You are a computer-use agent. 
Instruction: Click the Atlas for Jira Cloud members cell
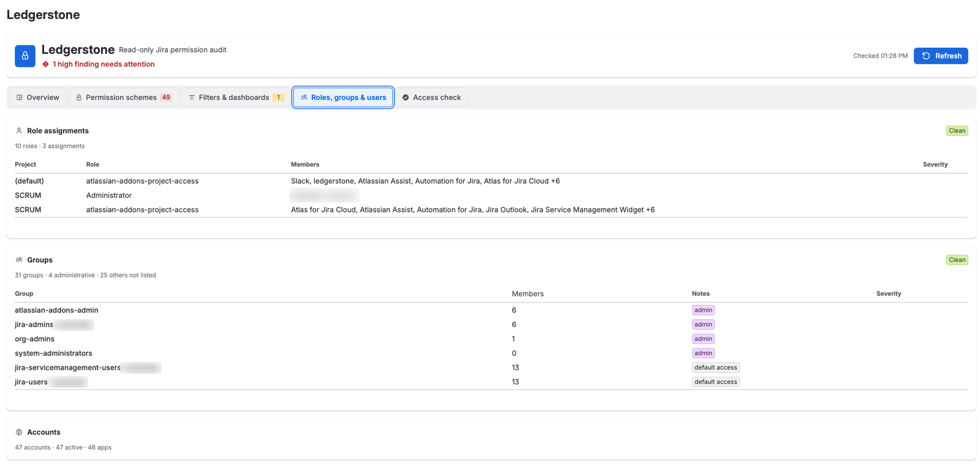pos(473,210)
